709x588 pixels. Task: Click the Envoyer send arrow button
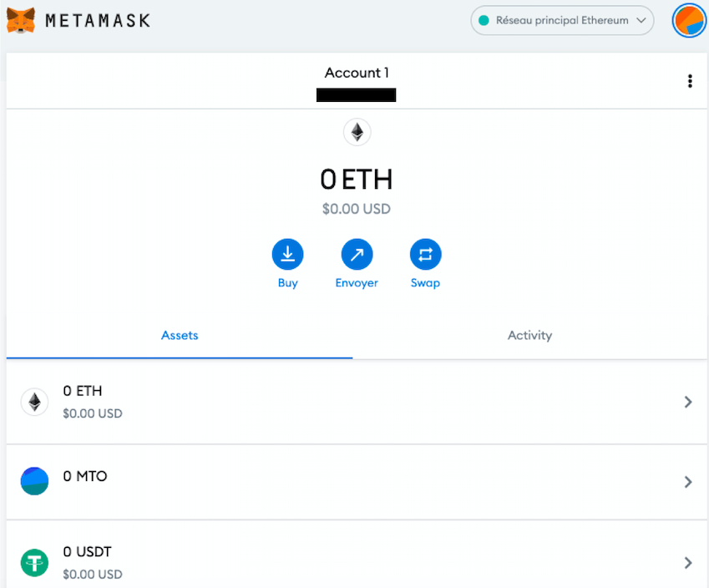pyautogui.click(x=357, y=254)
